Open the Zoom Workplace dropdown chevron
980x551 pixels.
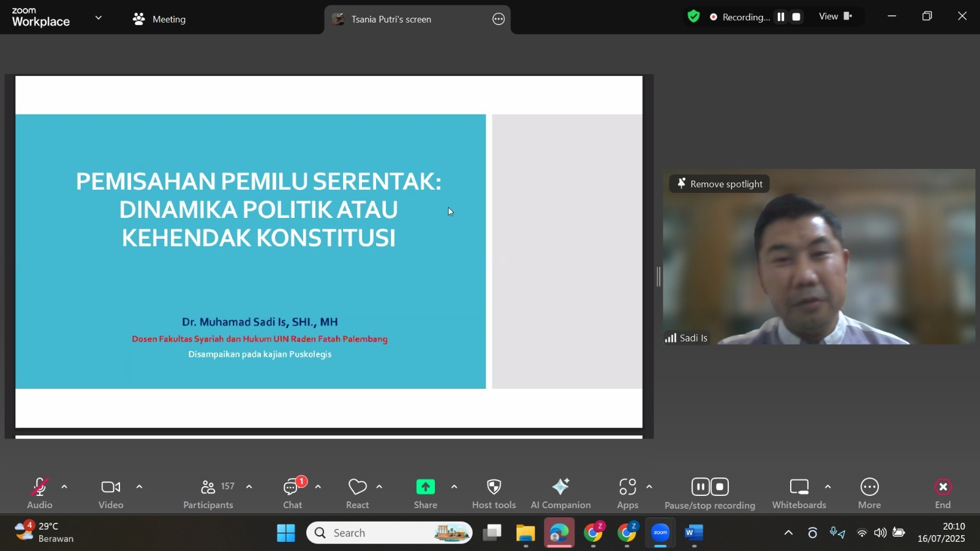point(99,18)
